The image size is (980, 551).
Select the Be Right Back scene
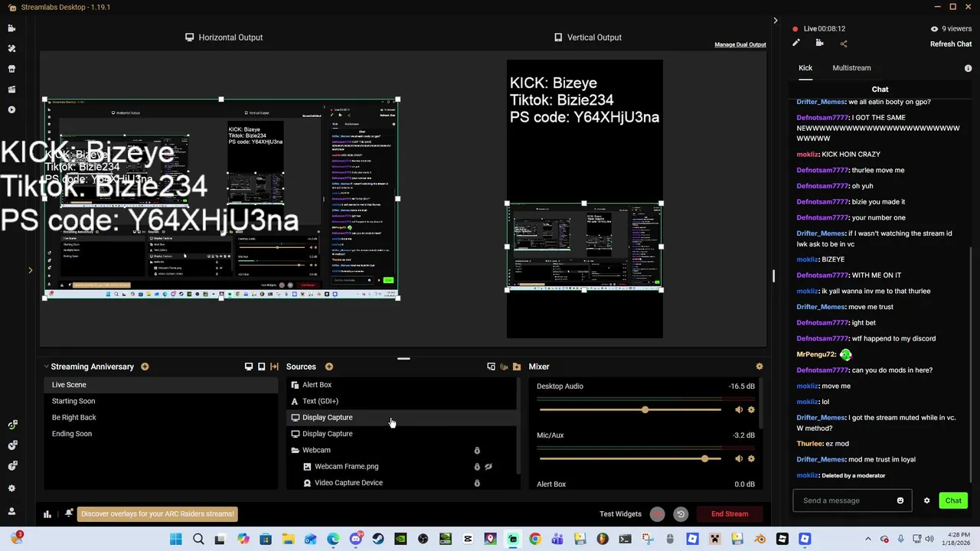point(161,417)
